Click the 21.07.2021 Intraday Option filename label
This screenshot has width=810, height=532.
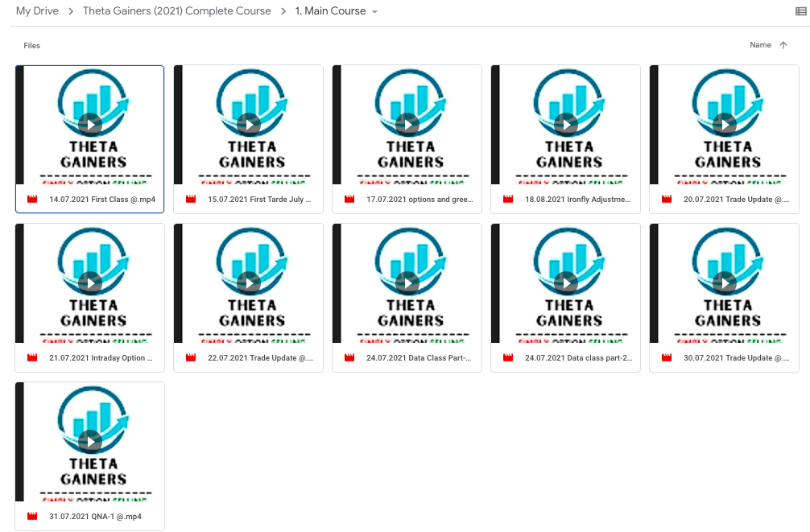(101, 358)
